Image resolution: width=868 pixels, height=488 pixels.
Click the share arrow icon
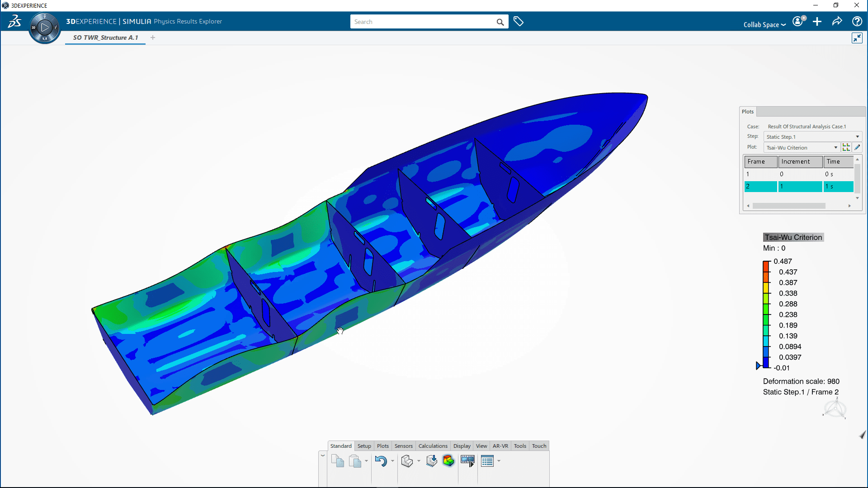[837, 22]
